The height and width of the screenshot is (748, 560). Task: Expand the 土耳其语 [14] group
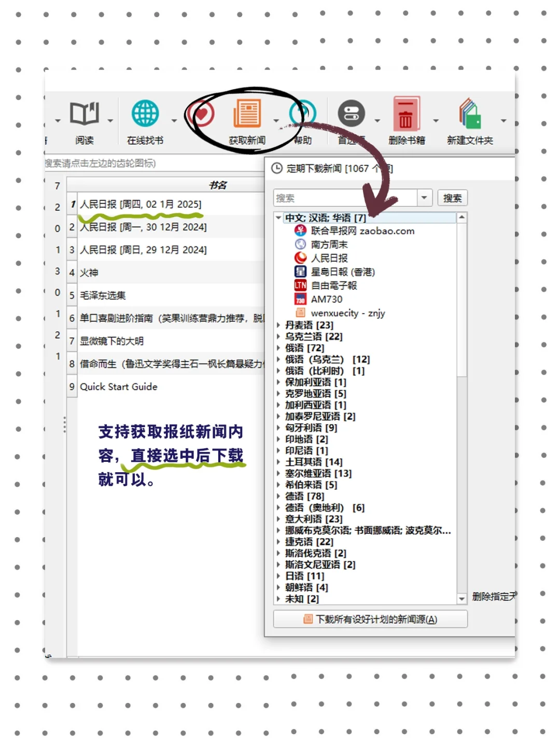278,462
